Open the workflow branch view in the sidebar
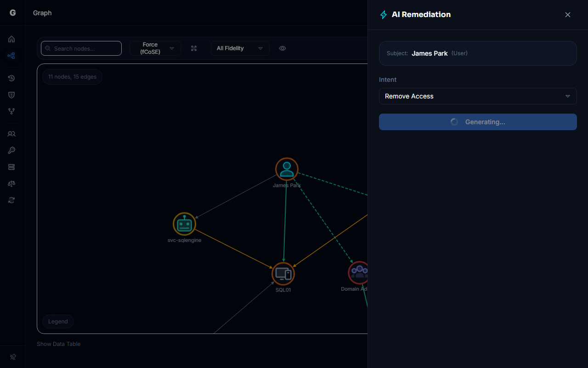588x368 pixels. (11, 111)
